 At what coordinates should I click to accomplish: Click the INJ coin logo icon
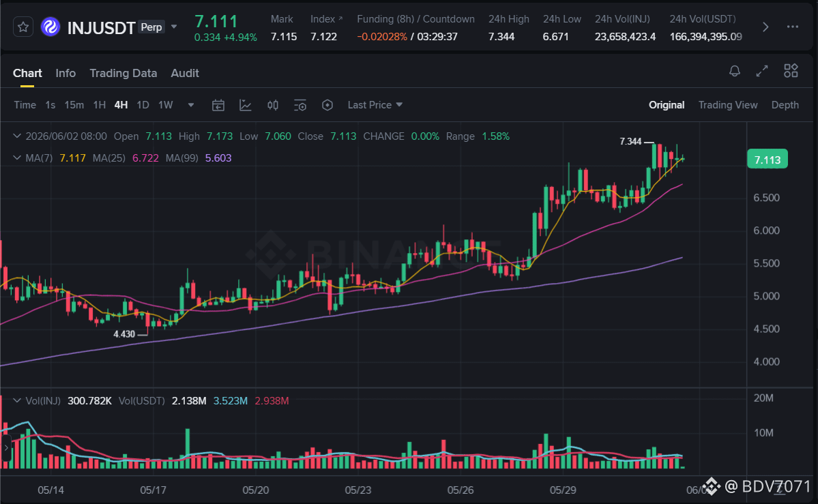coord(50,27)
